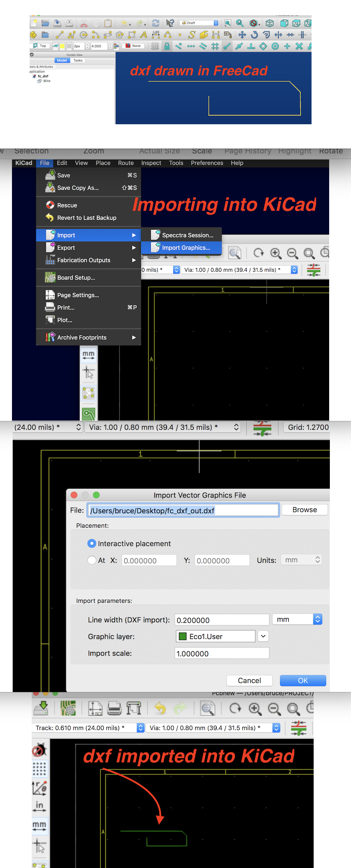Expand the Fabrication Outputs submenu

[x=88, y=260]
